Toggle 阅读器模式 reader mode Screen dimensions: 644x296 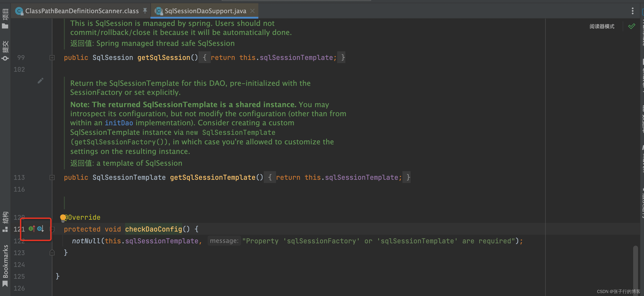click(x=602, y=26)
